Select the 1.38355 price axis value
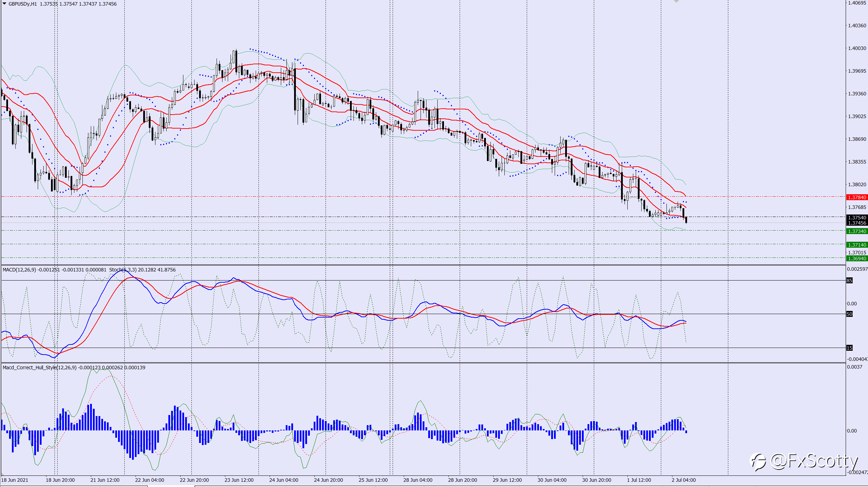Screen dimensions: 868x487 point(857,162)
